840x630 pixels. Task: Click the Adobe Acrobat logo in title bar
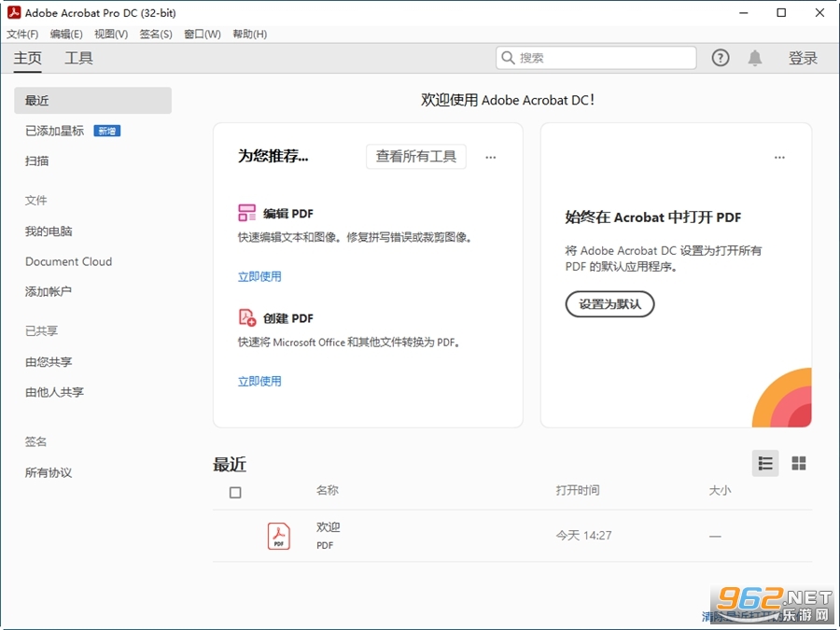pyautogui.click(x=14, y=12)
